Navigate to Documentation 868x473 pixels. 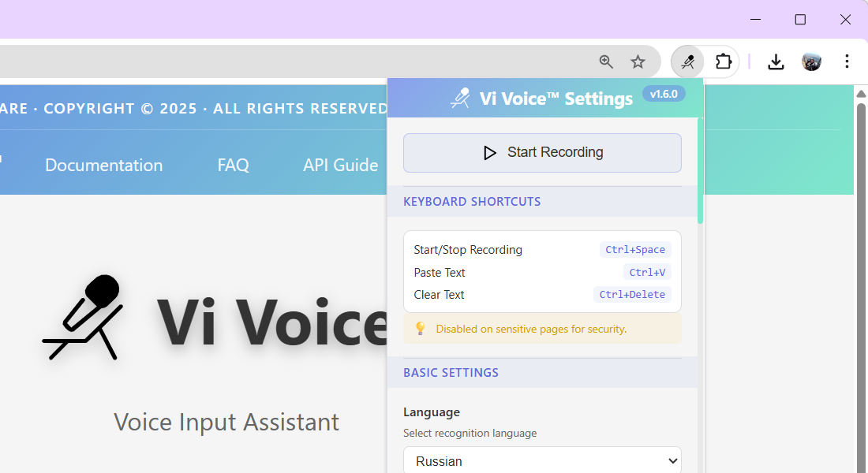point(103,165)
